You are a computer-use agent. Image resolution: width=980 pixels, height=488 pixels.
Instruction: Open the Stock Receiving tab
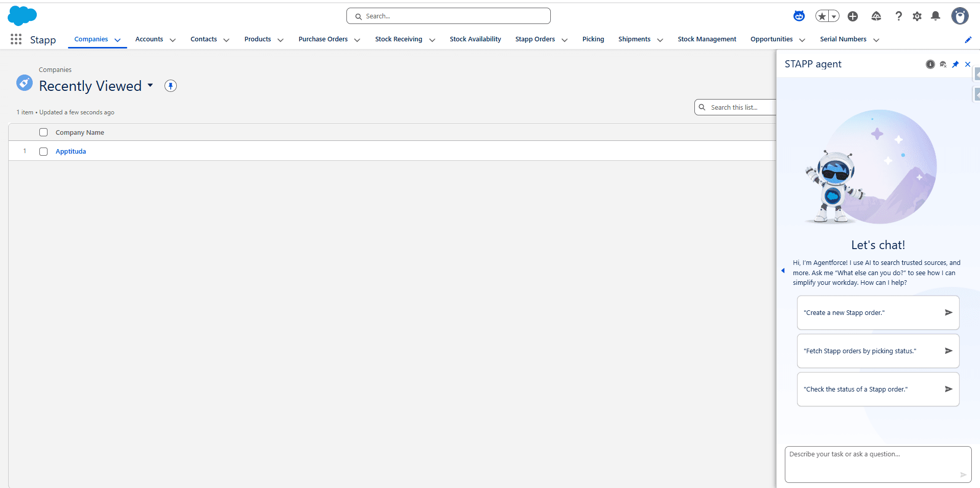click(399, 39)
